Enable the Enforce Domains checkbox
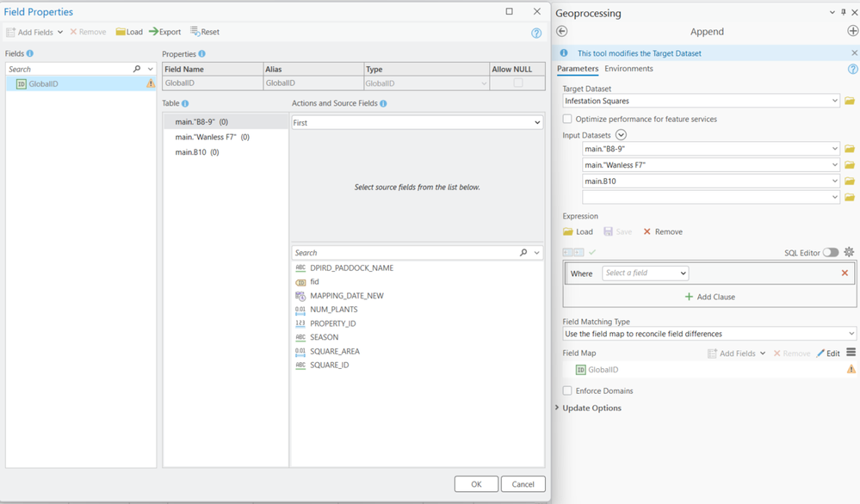The image size is (860, 504). click(567, 390)
